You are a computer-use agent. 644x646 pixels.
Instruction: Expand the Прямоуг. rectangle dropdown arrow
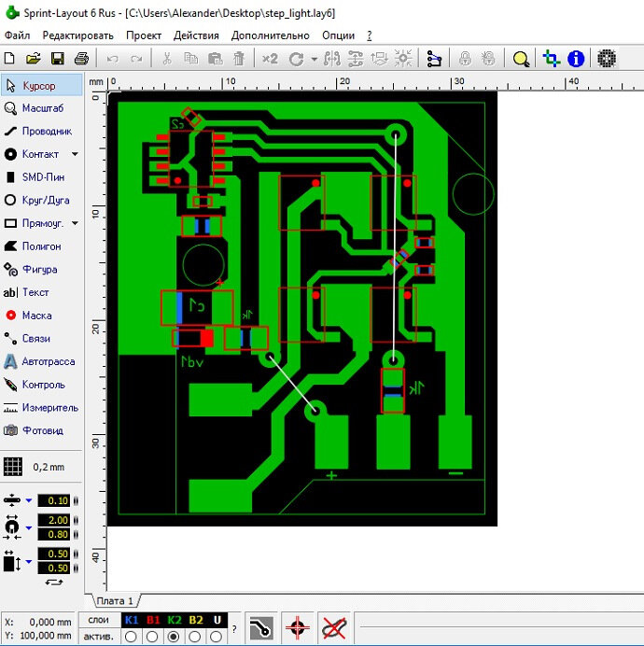click(75, 223)
